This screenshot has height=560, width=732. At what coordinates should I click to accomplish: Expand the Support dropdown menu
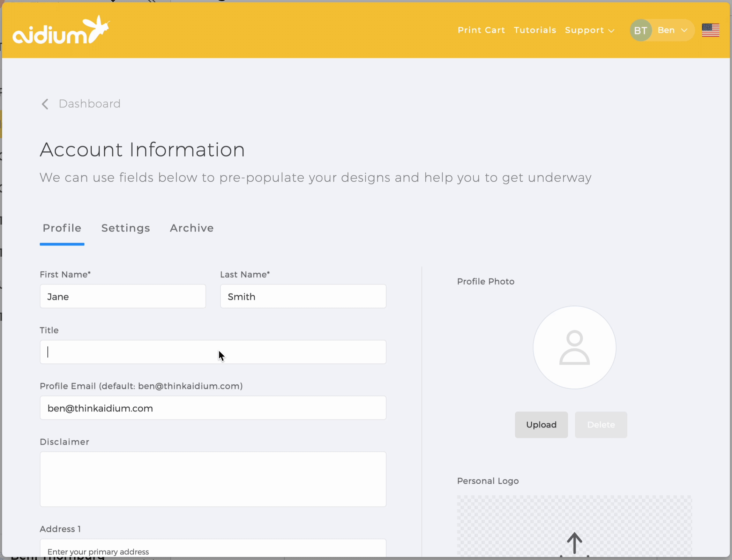(589, 30)
